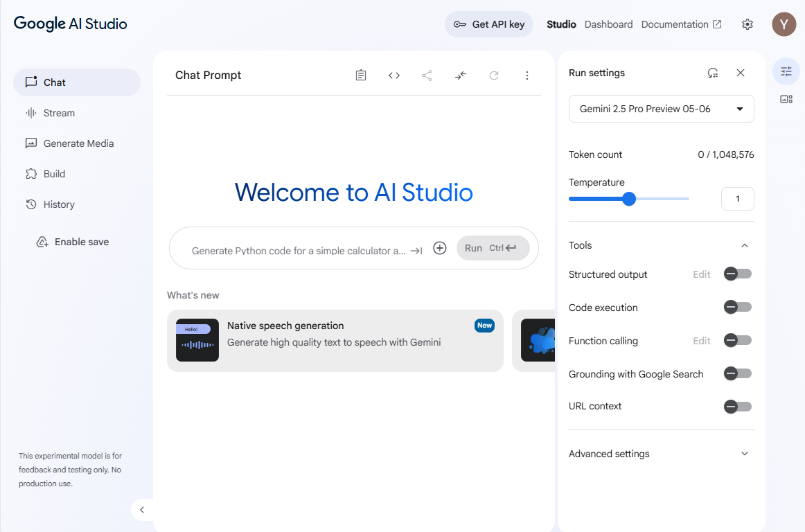Click the key icon in Get API key
The height and width of the screenshot is (532, 805).
pyautogui.click(x=459, y=24)
